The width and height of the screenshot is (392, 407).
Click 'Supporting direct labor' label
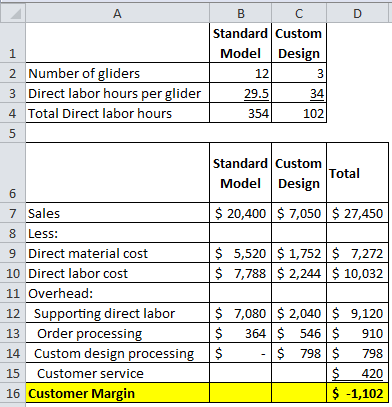[117, 313]
